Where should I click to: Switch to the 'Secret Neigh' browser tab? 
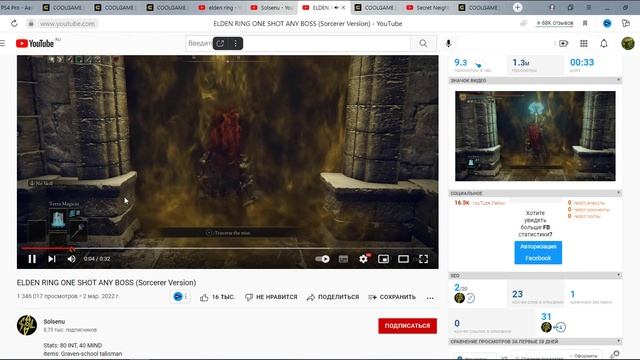tap(428, 8)
